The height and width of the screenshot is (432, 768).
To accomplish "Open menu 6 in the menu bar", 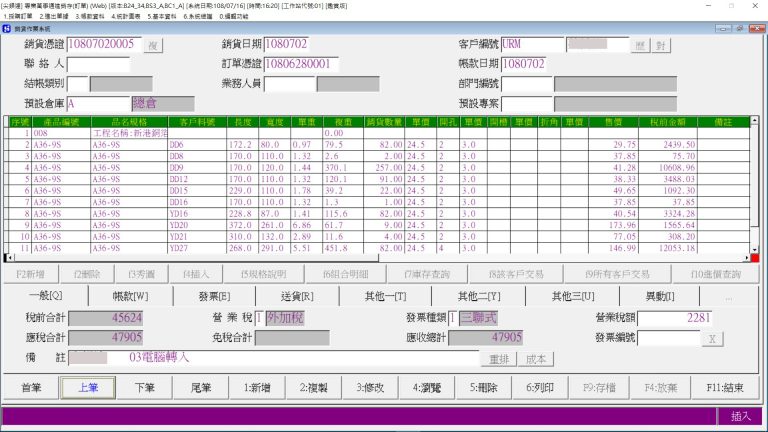I will point(198,17).
